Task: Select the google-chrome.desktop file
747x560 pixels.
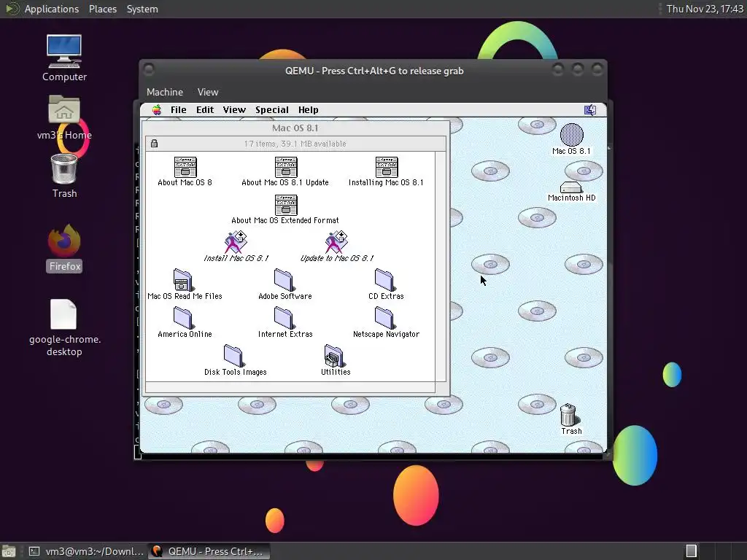Action: 64,314
